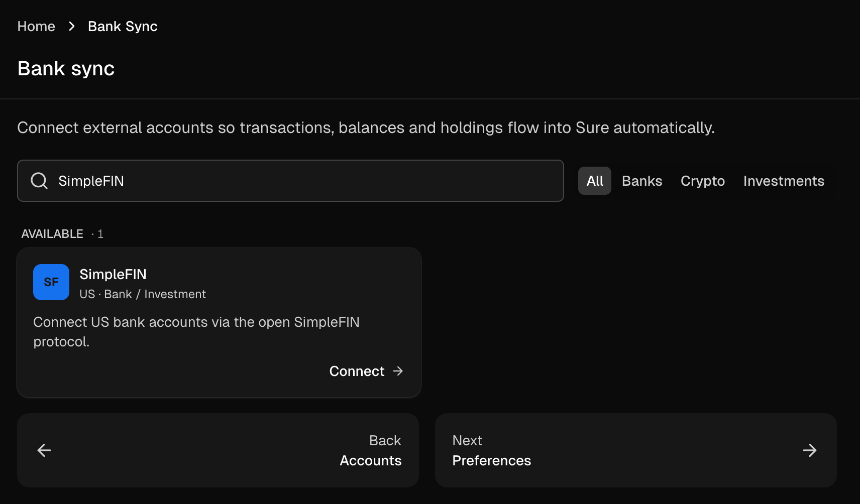The image size is (860, 504).
Task: Click the 'Connect external accounts' intro sentence
Action: tap(366, 128)
